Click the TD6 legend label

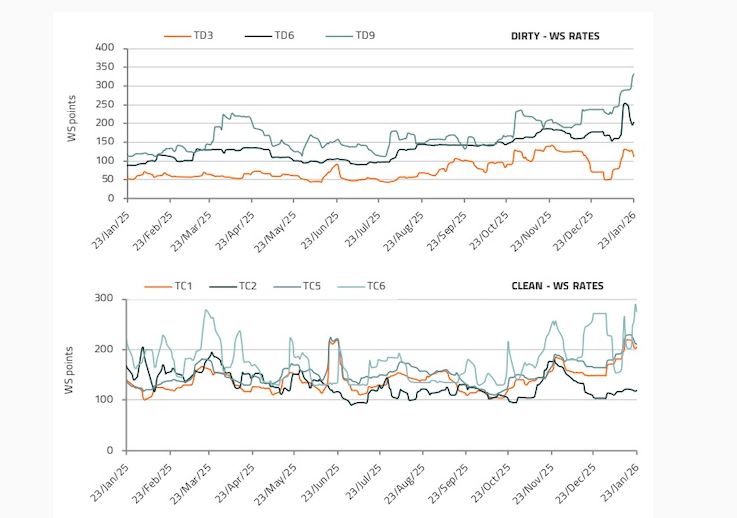[x=284, y=35]
